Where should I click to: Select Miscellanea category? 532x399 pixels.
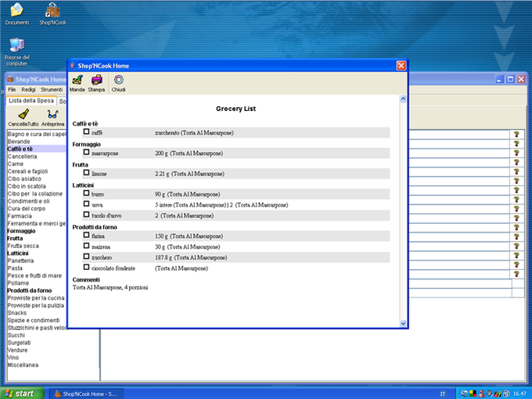click(23, 365)
